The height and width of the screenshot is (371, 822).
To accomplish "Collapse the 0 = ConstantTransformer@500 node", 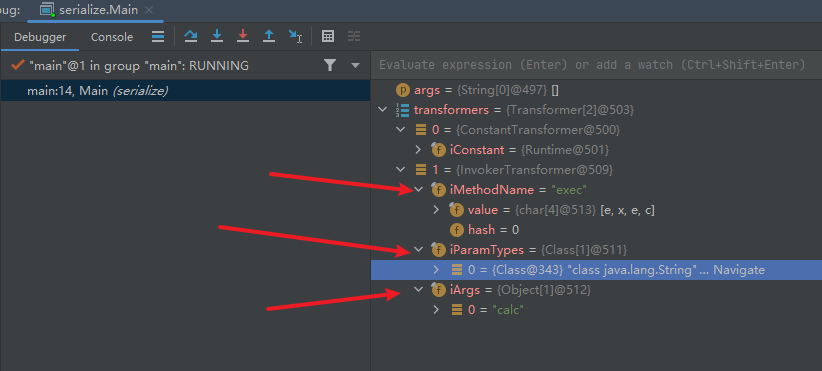I will (x=401, y=129).
